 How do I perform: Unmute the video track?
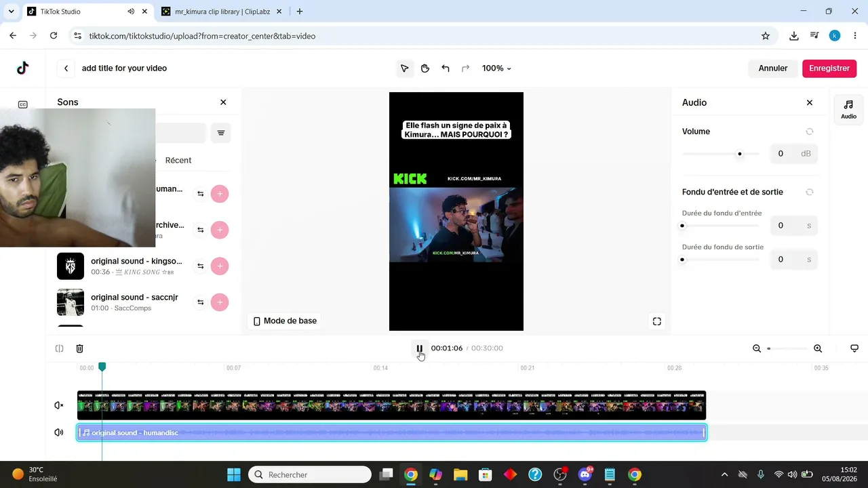click(x=59, y=405)
